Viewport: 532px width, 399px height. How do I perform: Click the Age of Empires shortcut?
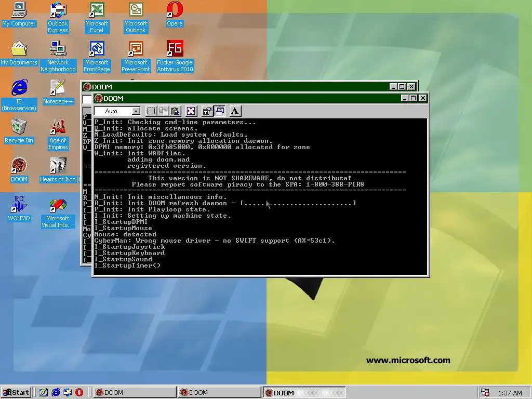(58, 135)
